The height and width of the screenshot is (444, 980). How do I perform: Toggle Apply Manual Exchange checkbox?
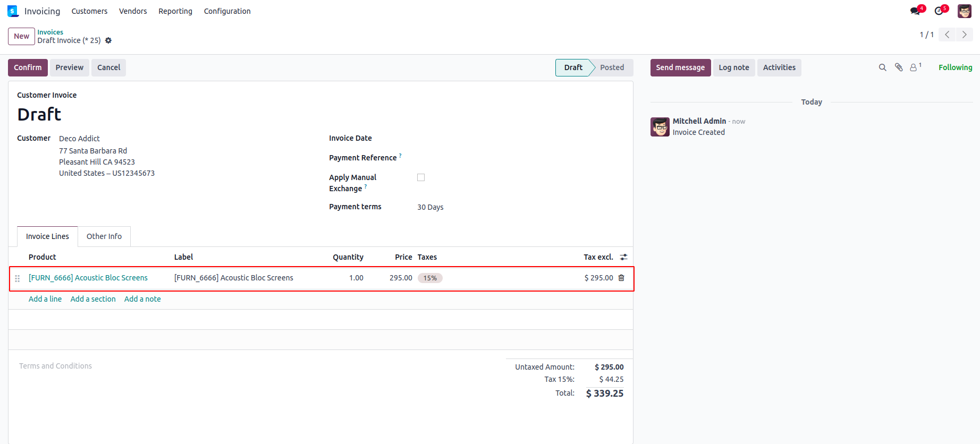pos(421,177)
